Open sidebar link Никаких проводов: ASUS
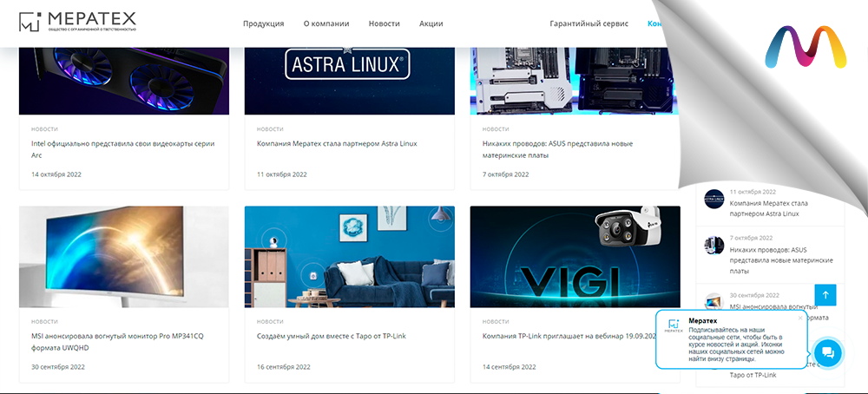The image size is (868, 394). pos(781,260)
